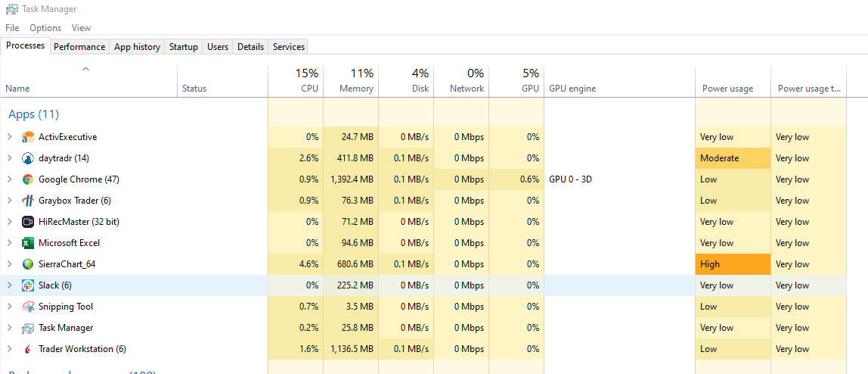
Task: Select the High power usage cell
Action: 733,264
